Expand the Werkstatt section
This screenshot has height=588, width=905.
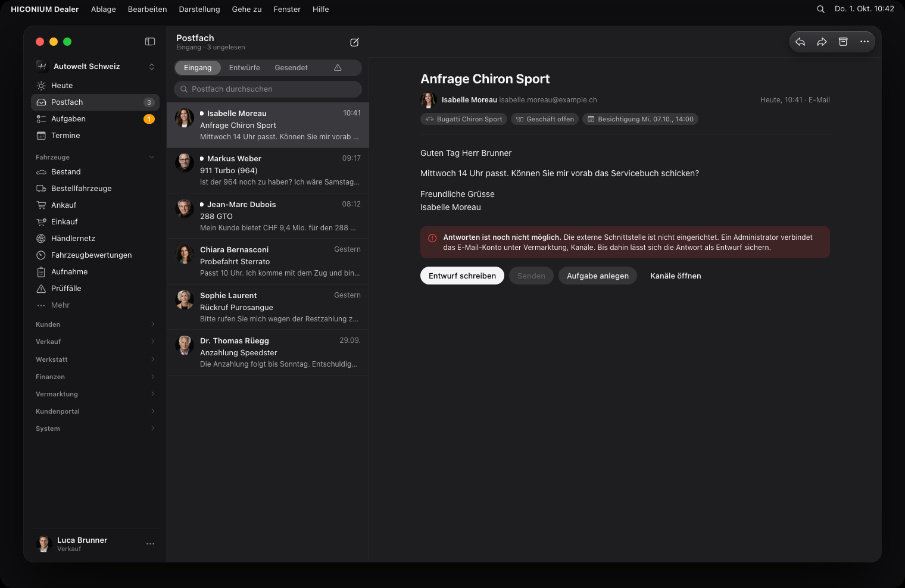click(95, 359)
